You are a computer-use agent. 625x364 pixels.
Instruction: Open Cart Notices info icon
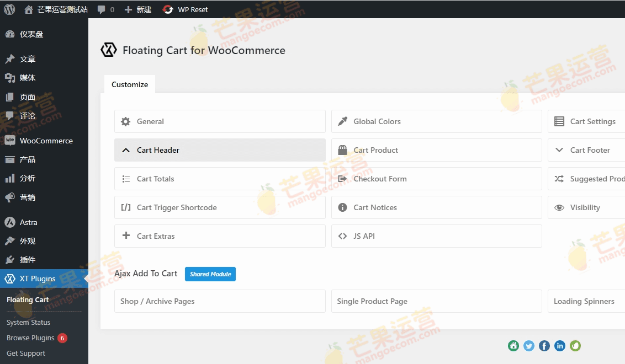click(x=342, y=207)
